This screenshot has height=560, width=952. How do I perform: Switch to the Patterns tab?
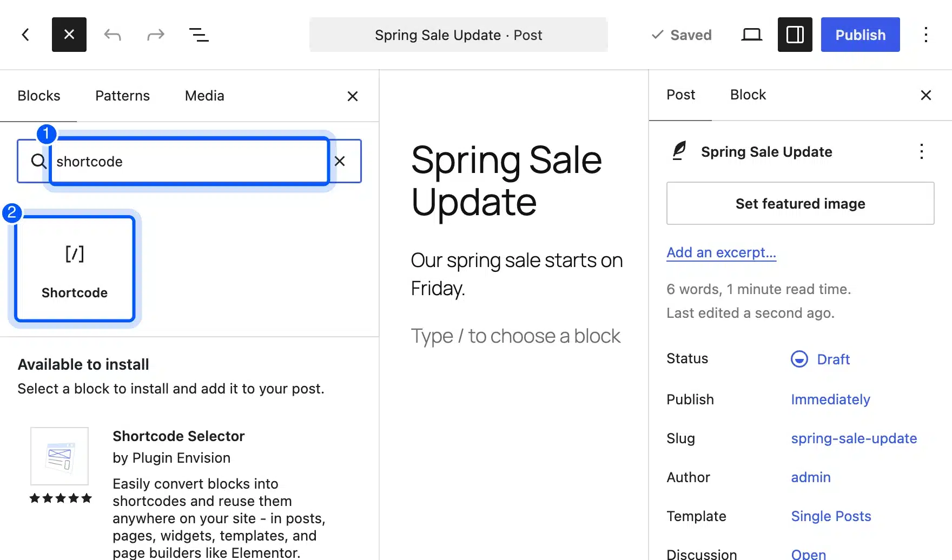click(x=122, y=96)
